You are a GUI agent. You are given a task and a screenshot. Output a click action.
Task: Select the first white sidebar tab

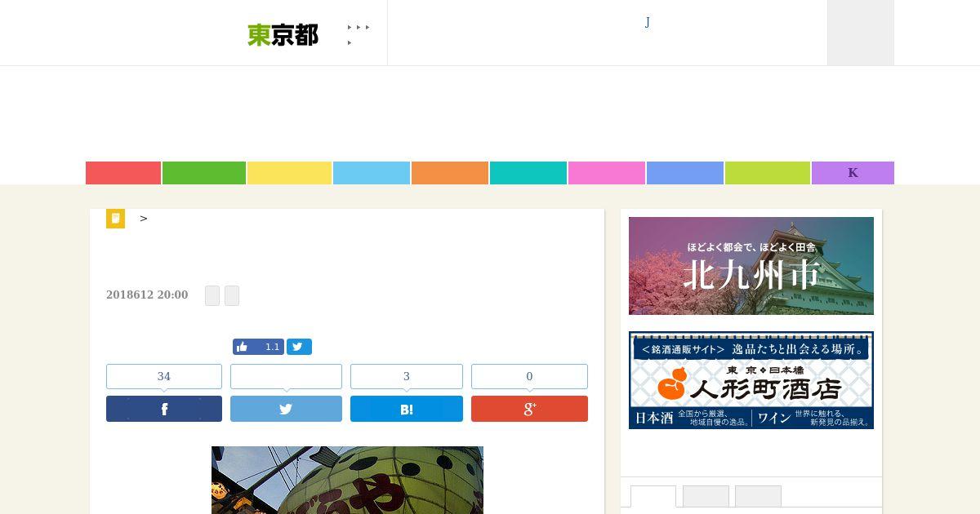click(653, 496)
